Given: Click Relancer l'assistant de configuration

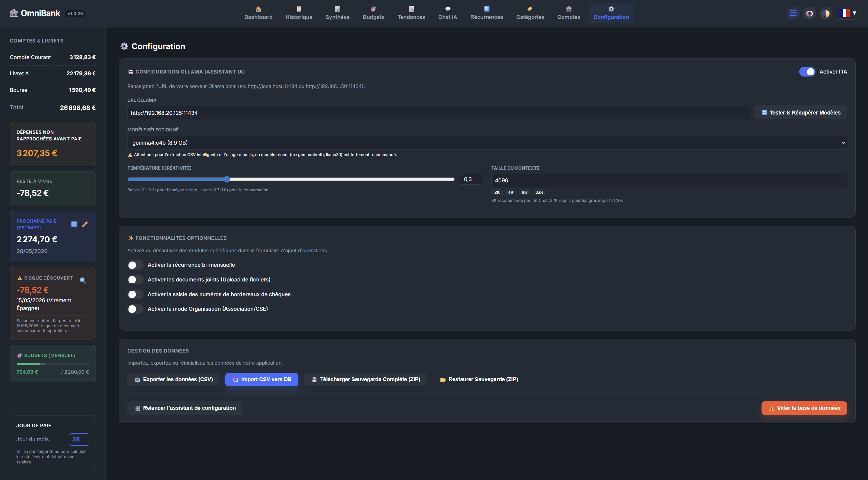Looking at the screenshot, I should point(185,408).
